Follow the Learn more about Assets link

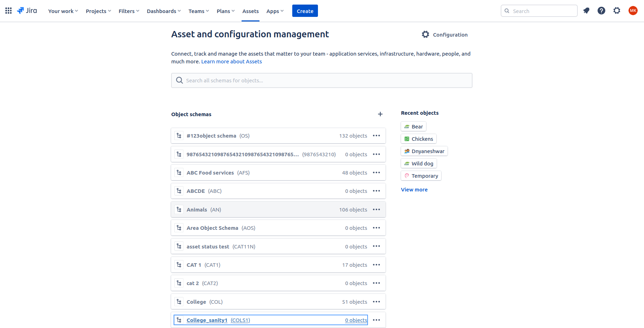[231, 62]
